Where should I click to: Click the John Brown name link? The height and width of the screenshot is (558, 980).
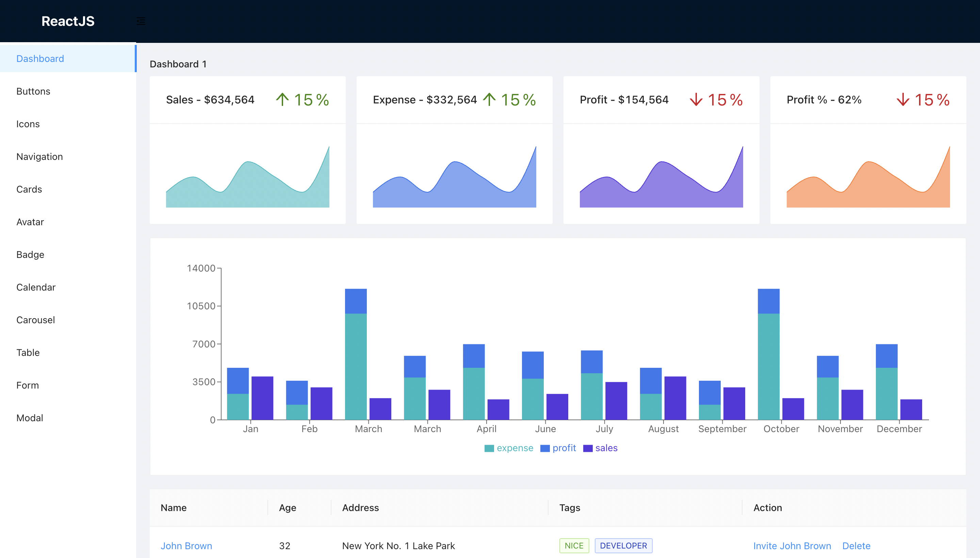pos(186,546)
